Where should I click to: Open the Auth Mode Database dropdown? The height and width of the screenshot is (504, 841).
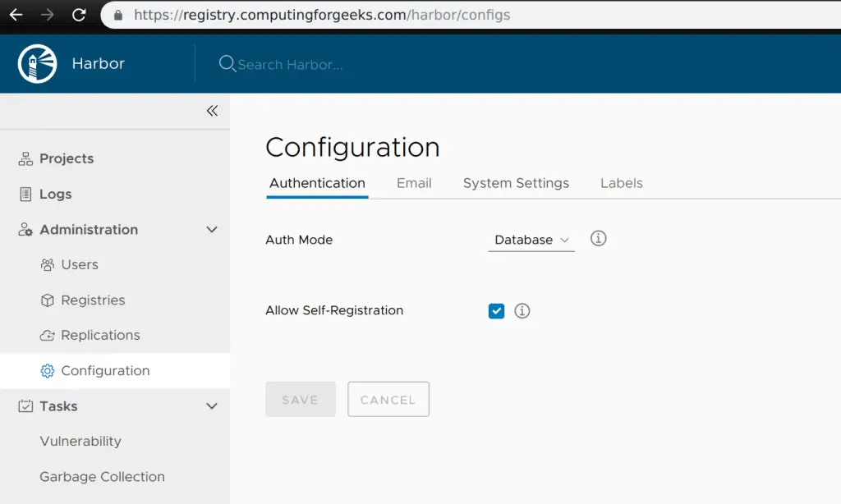coord(531,240)
